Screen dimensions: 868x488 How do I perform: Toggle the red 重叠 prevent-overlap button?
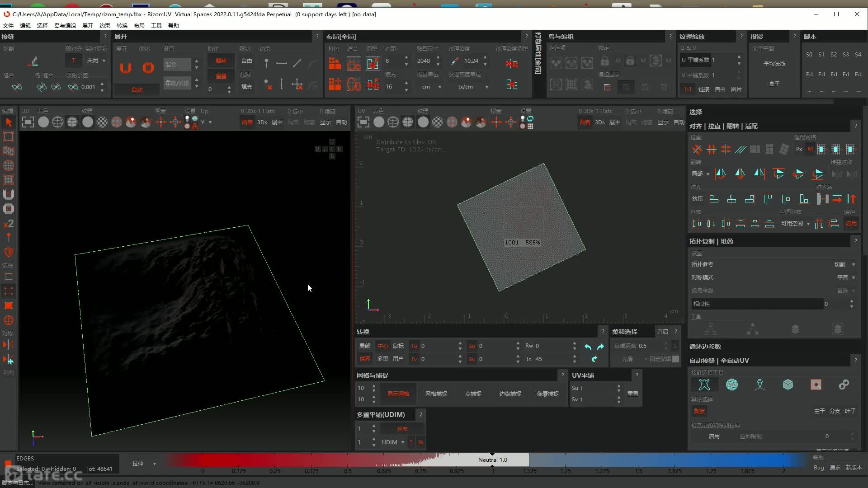[x=221, y=76]
